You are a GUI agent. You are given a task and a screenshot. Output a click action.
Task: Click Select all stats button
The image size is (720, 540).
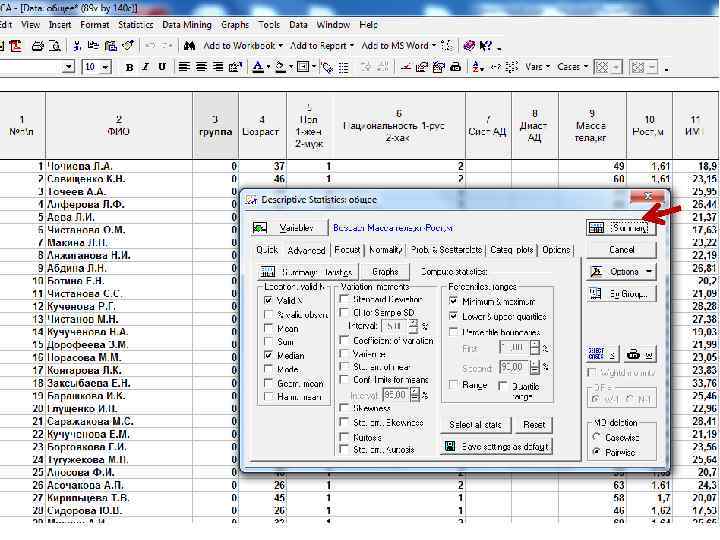[475, 425]
